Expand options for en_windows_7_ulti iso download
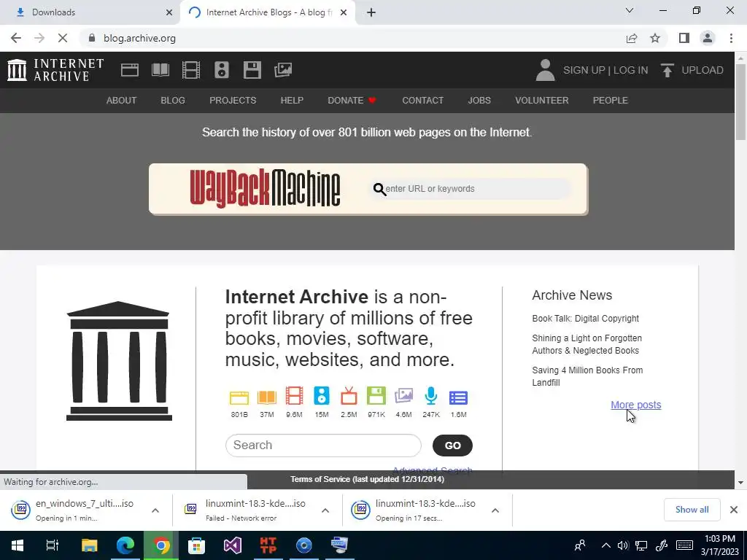This screenshot has width=747, height=560. click(x=155, y=510)
